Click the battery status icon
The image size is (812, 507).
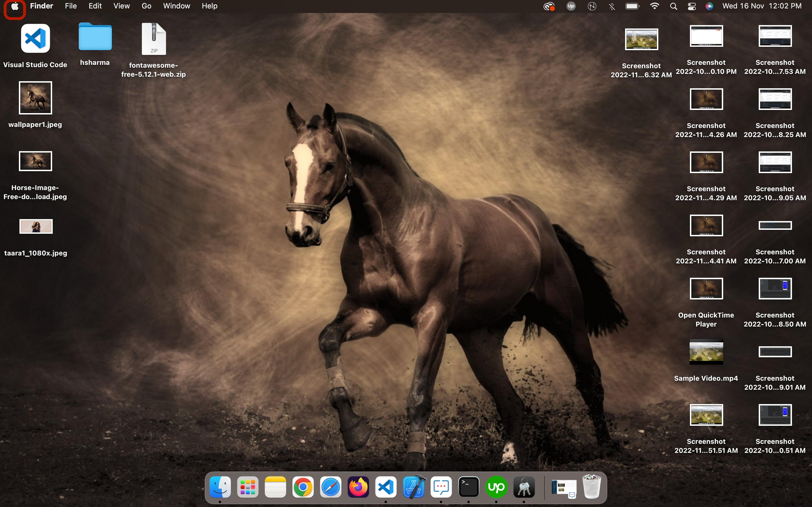tap(632, 6)
